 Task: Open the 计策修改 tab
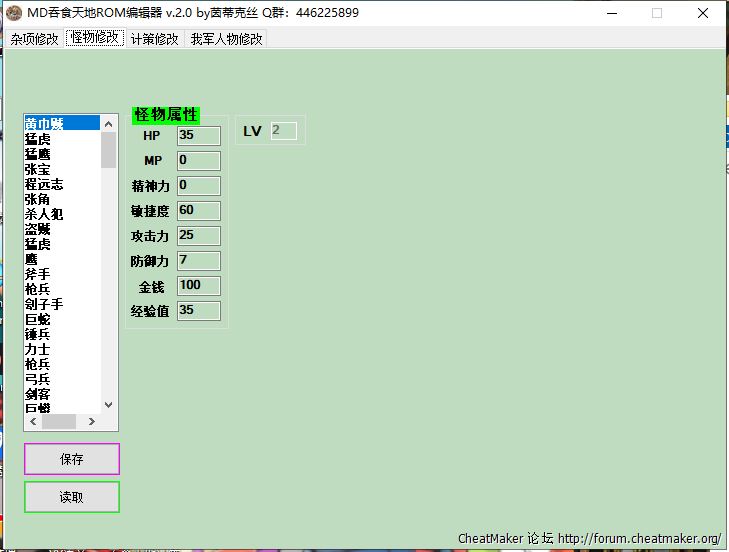pyautogui.click(x=155, y=39)
